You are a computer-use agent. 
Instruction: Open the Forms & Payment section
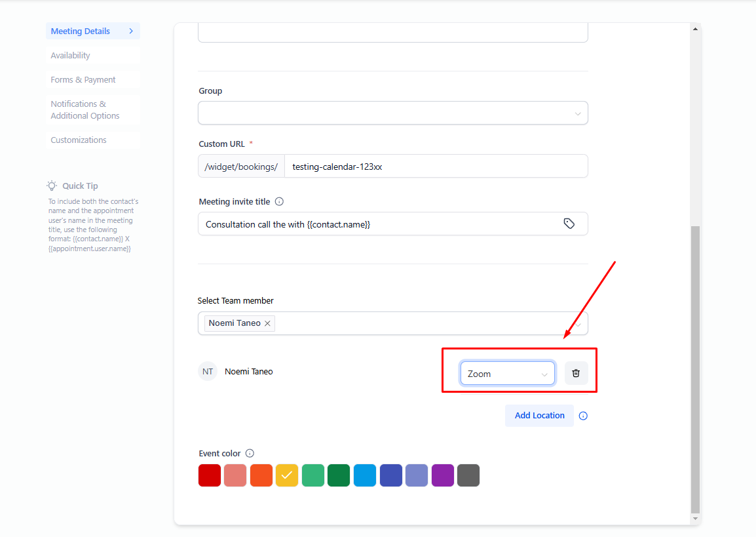[x=83, y=80]
